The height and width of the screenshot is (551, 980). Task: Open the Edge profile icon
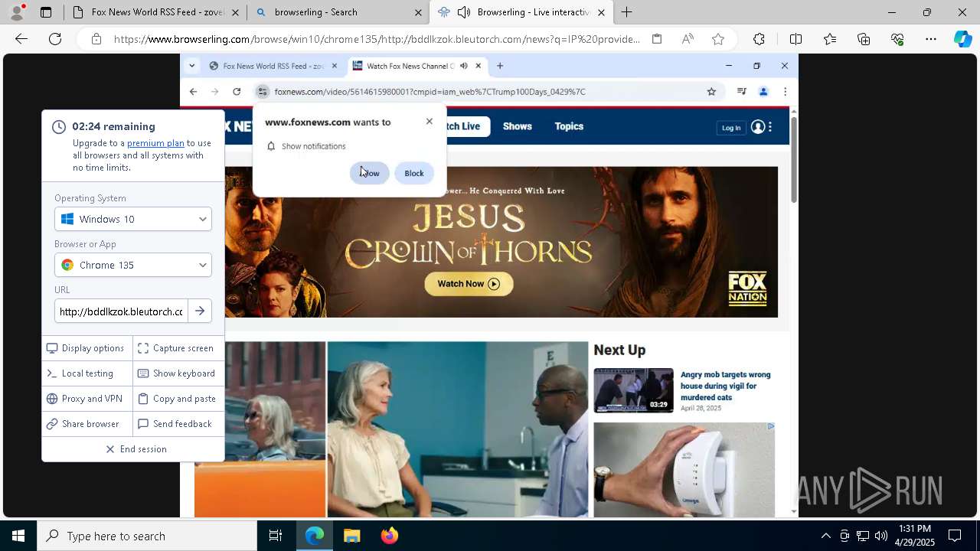point(16,12)
